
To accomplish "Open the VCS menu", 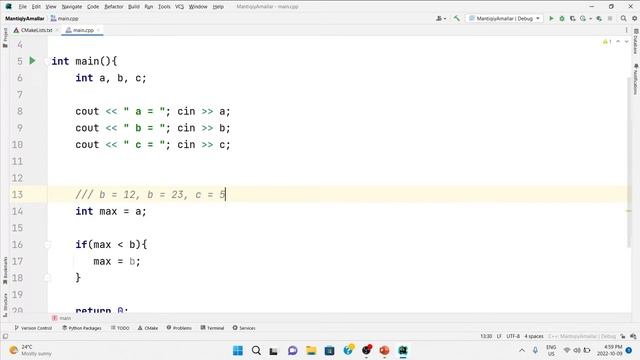I will click(x=179, y=7).
